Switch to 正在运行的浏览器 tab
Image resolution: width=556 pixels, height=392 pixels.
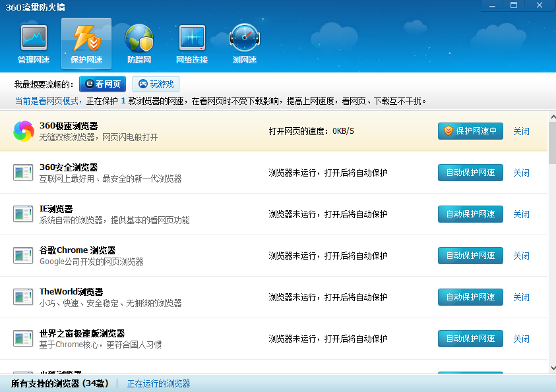click(158, 383)
